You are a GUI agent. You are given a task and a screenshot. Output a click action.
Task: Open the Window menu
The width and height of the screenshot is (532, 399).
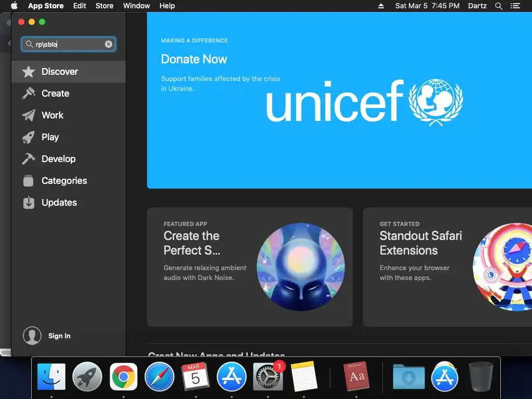pyautogui.click(x=137, y=6)
